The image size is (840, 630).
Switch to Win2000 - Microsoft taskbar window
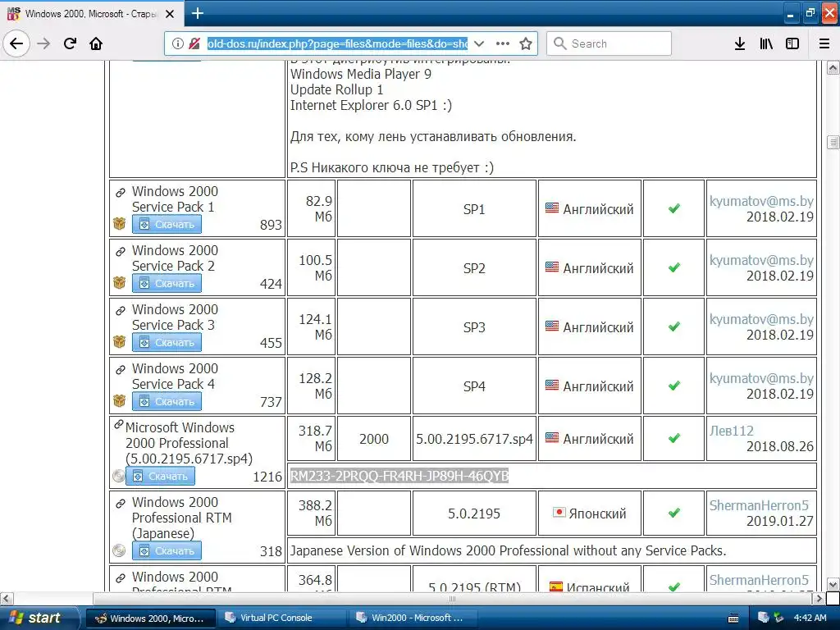click(413, 618)
